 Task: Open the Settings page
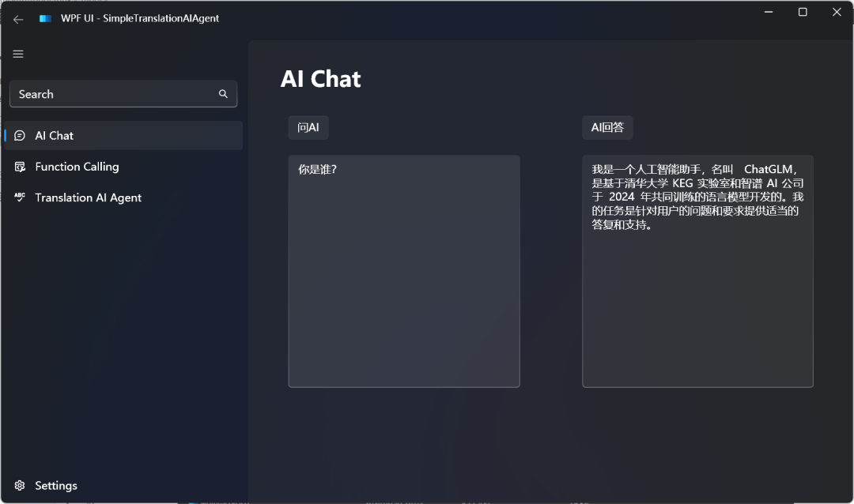pos(123,485)
